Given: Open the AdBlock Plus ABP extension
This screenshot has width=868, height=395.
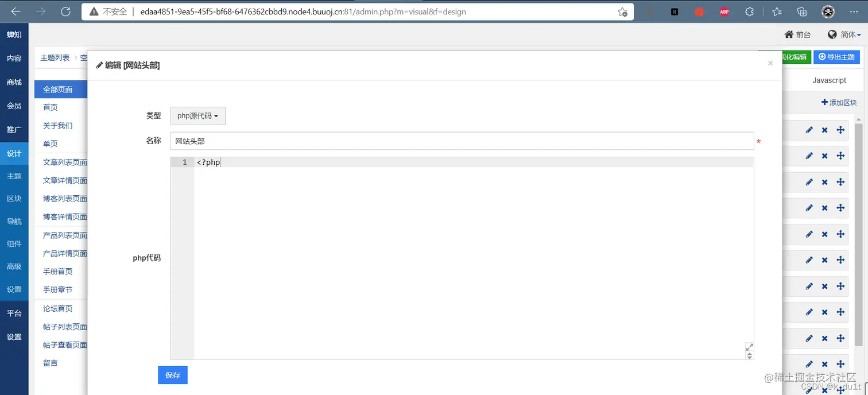Looking at the screenshot, I should (x=724, y=11).
